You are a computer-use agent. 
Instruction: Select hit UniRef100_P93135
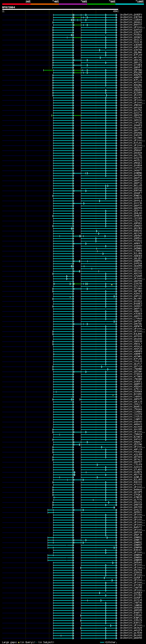[131, 42]
